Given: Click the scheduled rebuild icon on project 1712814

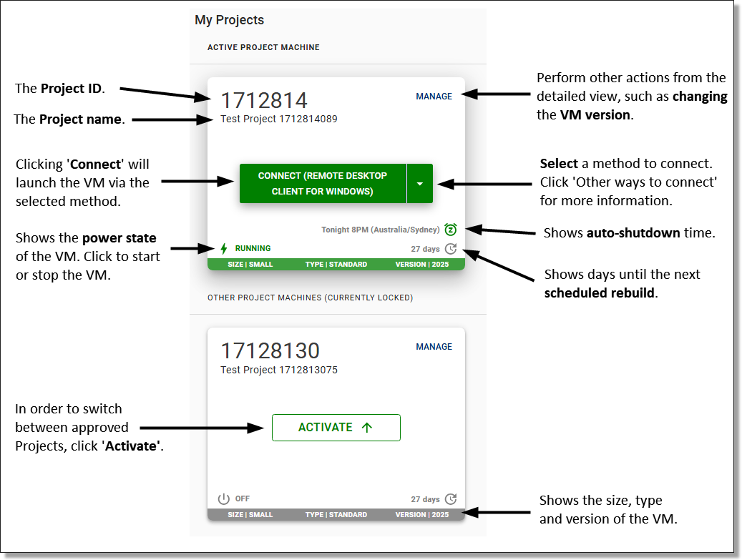Looking at the screenshot, I should pos(450,249).
